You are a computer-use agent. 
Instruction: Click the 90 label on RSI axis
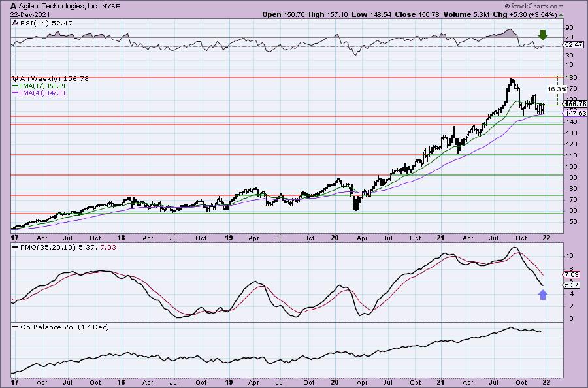569,28
